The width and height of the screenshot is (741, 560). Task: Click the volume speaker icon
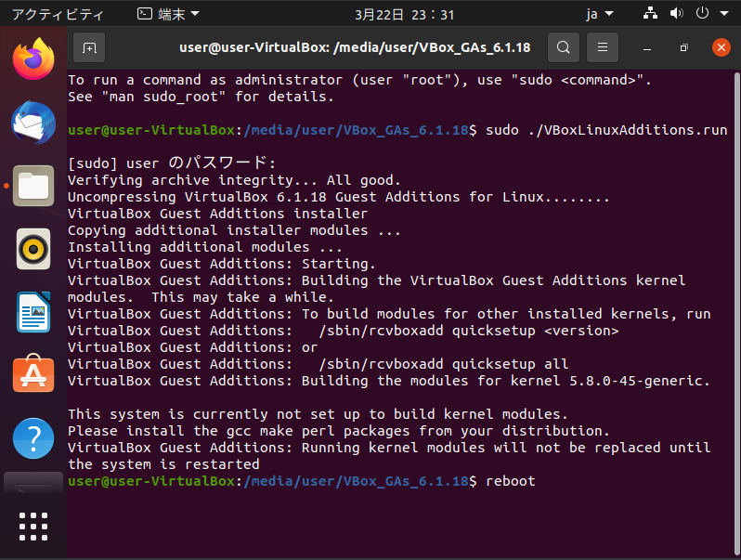tap(676, 13)
